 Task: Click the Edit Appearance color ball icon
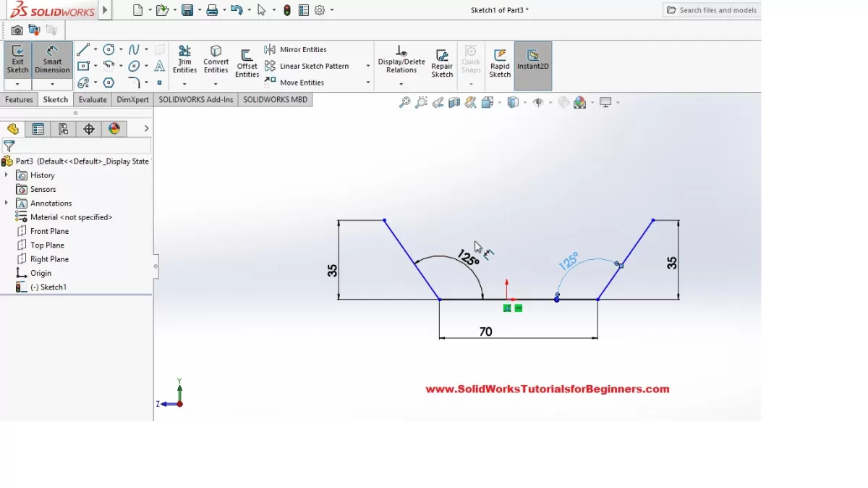579,103
